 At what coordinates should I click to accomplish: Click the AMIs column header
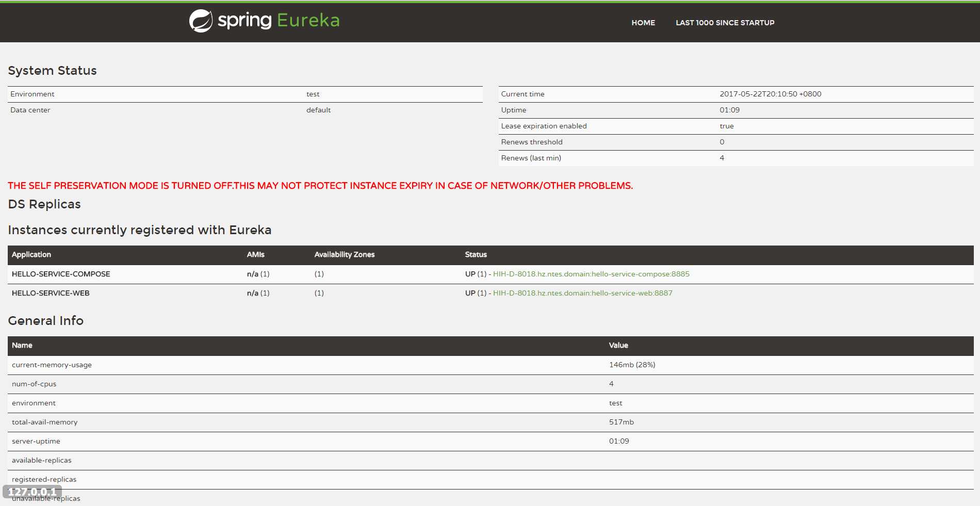(x=255, y=255)
